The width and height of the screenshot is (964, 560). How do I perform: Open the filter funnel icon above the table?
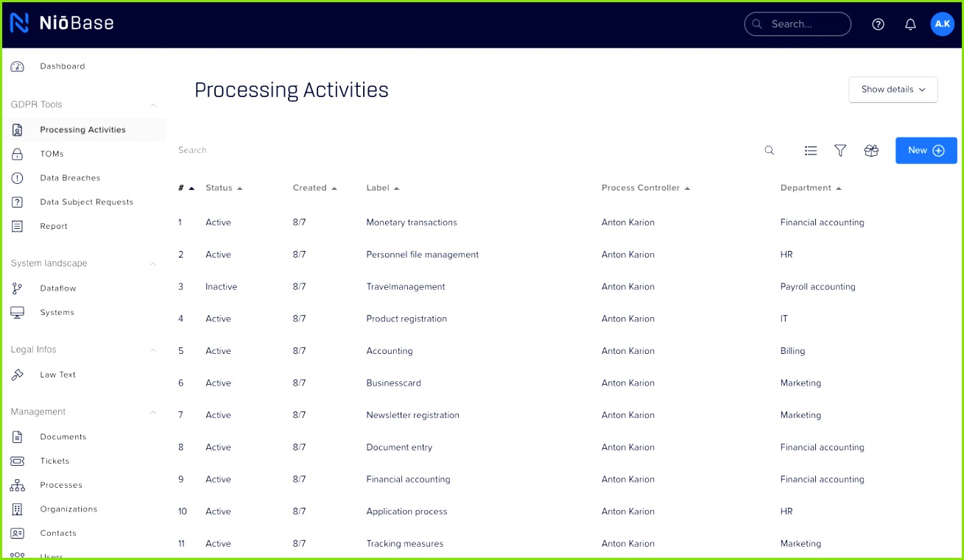[x=840, y=150]
